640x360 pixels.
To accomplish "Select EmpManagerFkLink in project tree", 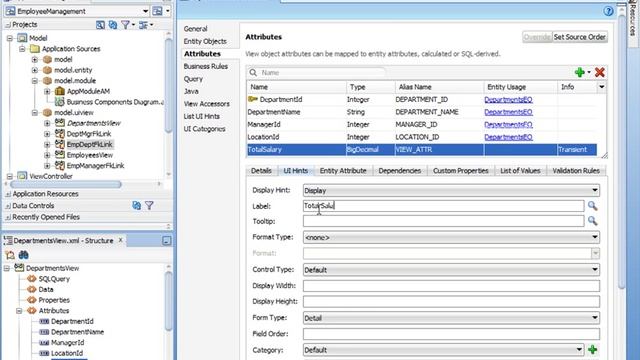I will [x=95, y=166].
